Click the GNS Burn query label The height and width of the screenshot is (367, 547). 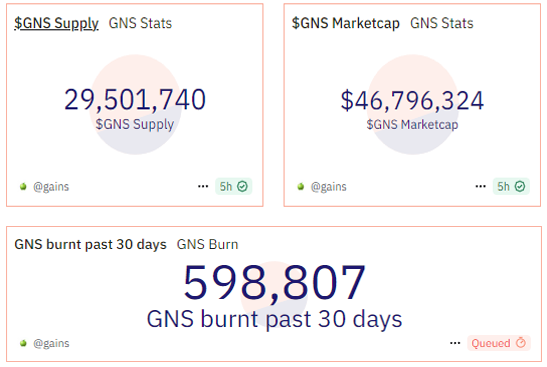coord(208,244)
